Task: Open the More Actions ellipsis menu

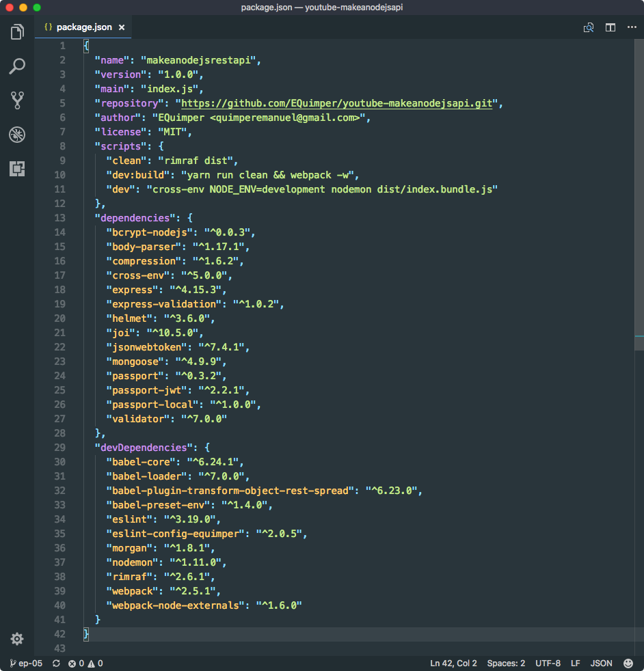Action: point(632,27)
